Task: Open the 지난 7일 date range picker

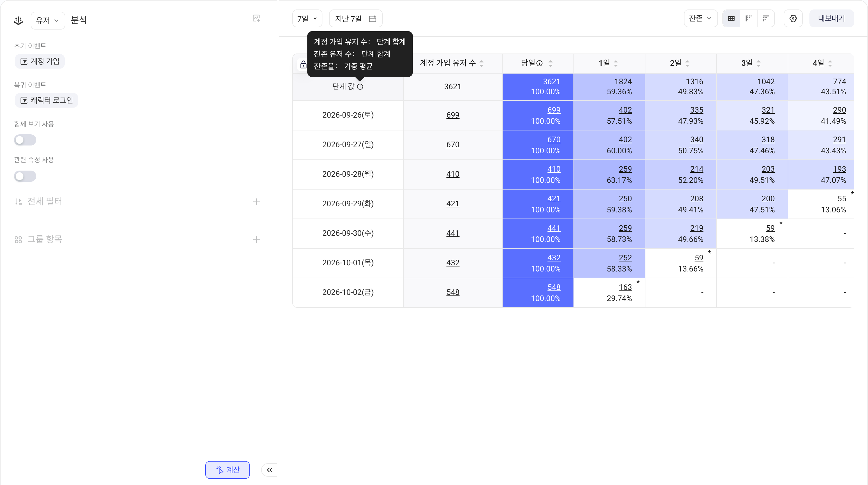Action: coord(356,18)
